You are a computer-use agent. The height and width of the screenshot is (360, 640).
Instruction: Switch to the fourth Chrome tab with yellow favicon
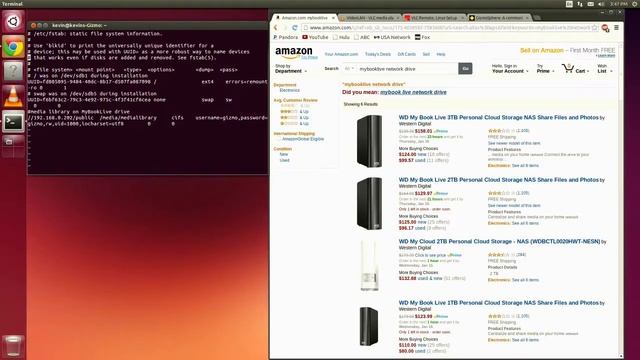[x=499, y=18]
